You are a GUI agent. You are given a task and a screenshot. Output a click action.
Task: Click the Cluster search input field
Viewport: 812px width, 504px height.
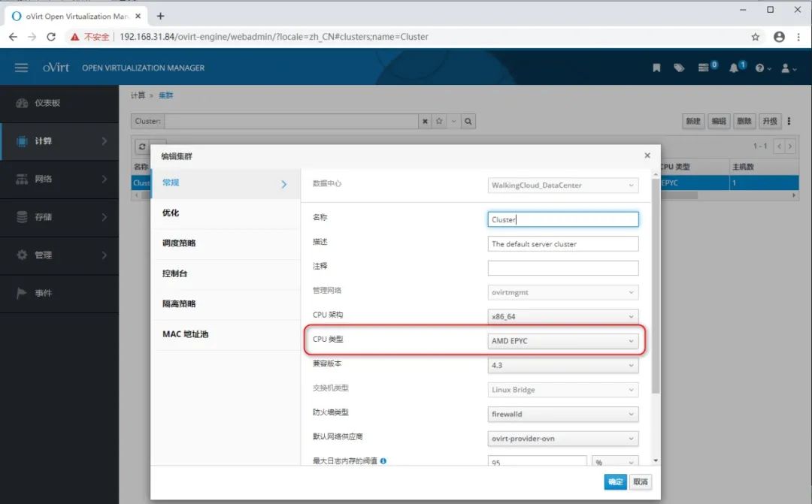[x=291, y=121]
